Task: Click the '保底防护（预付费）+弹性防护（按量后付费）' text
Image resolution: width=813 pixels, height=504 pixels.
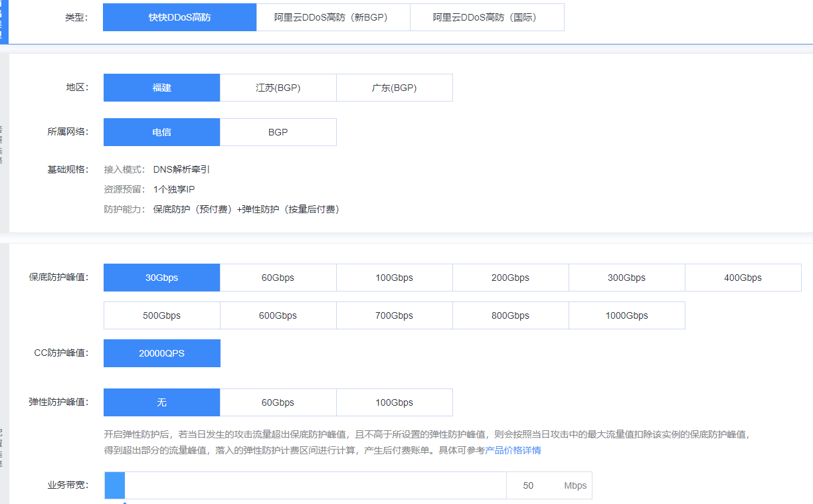Action: coord(246,209)
